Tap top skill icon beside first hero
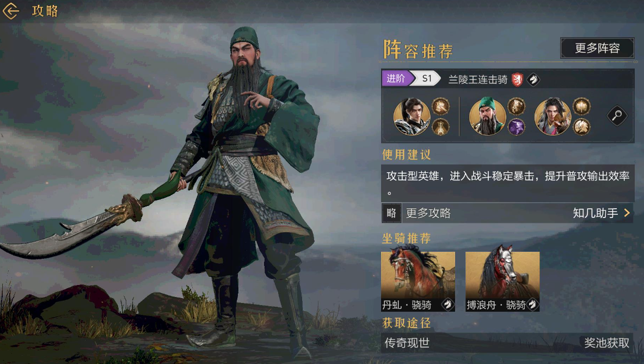 click(x=441, y=106)
